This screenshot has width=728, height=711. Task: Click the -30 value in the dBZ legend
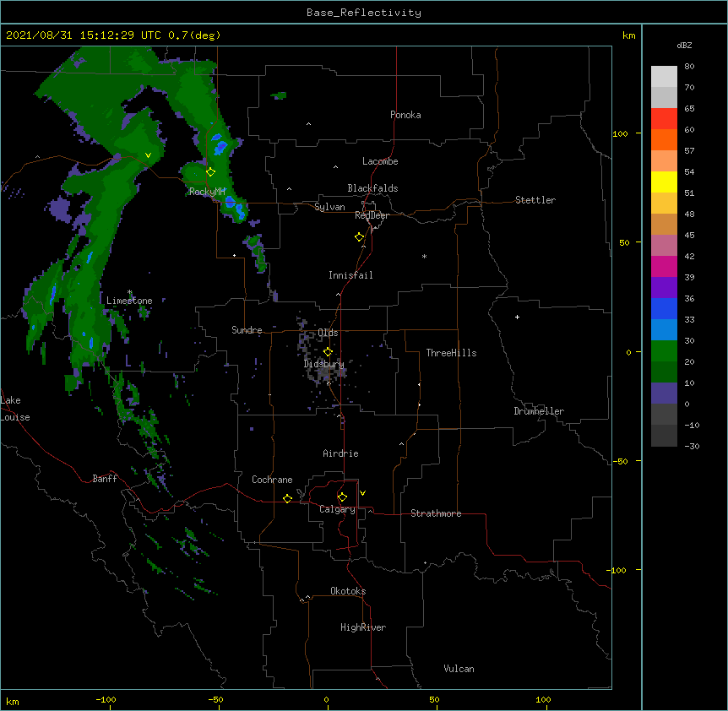tap(692, 446)
